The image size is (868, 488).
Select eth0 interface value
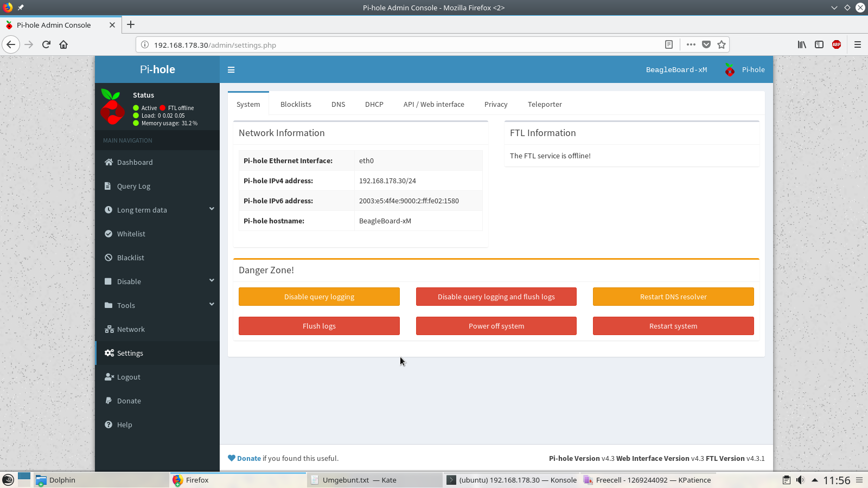(366, 160)
